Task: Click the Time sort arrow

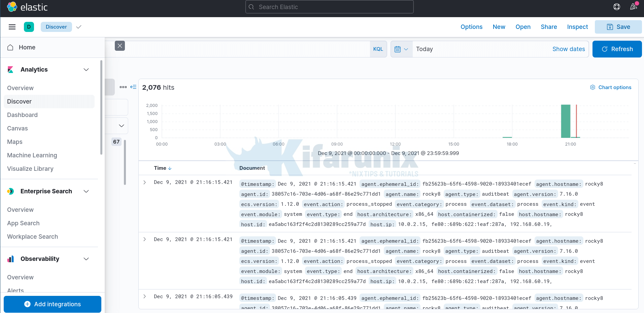Action: 170,168
